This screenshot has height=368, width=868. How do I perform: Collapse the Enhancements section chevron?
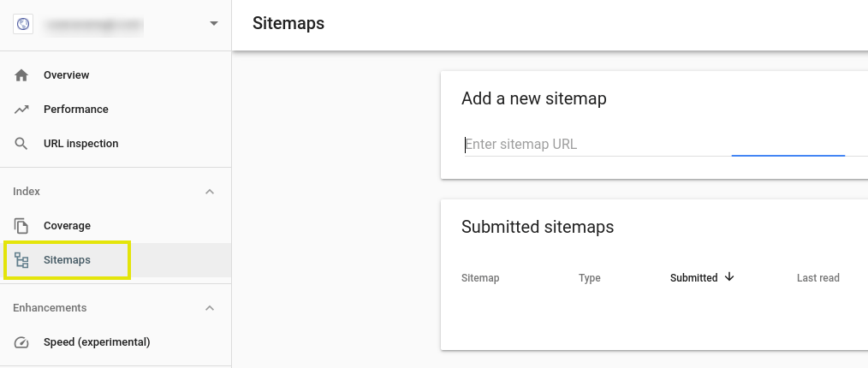tap(210, 308)
